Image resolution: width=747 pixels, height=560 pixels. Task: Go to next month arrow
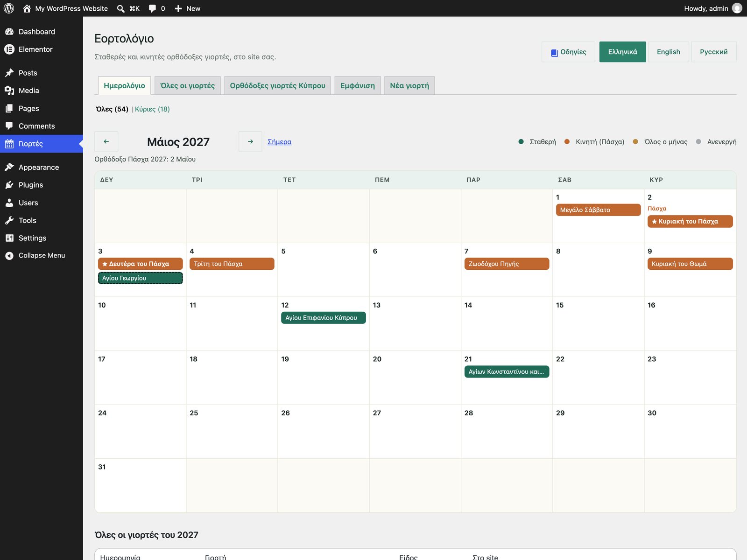click(250, 141)
